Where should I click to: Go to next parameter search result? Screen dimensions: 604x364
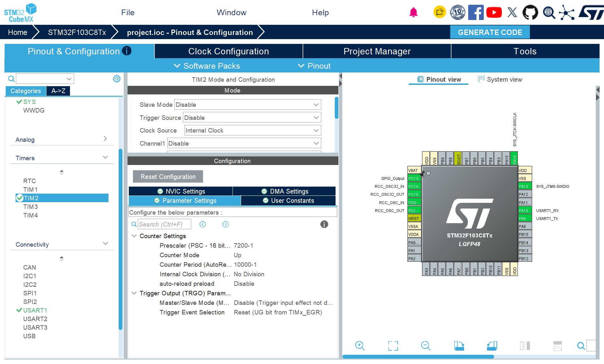click(226, 224)
